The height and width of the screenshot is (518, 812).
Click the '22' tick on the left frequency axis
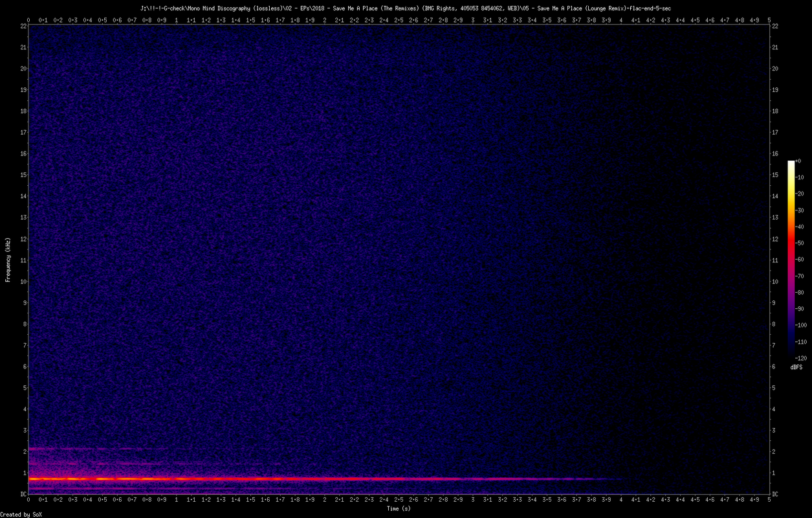(23, 26)
